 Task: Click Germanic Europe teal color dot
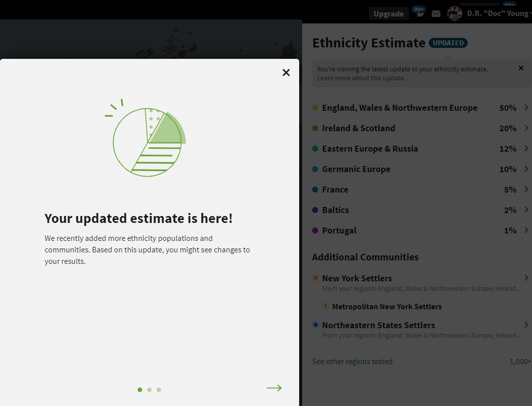[x=315, y=169]
